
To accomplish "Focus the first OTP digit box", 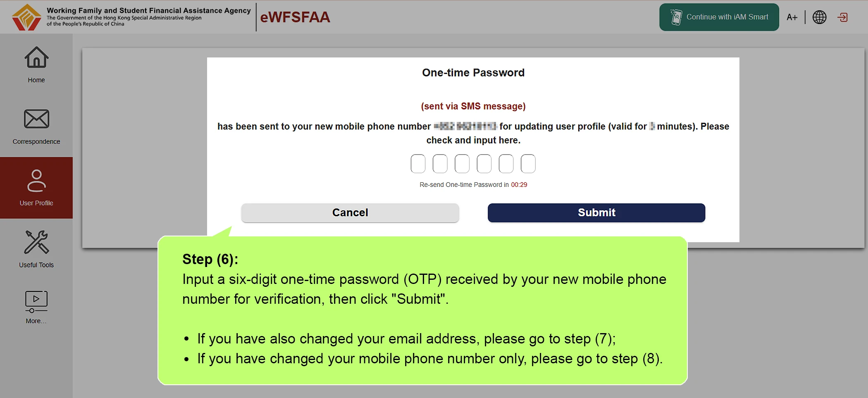I will pyautogui.click(x=418, y=164).
